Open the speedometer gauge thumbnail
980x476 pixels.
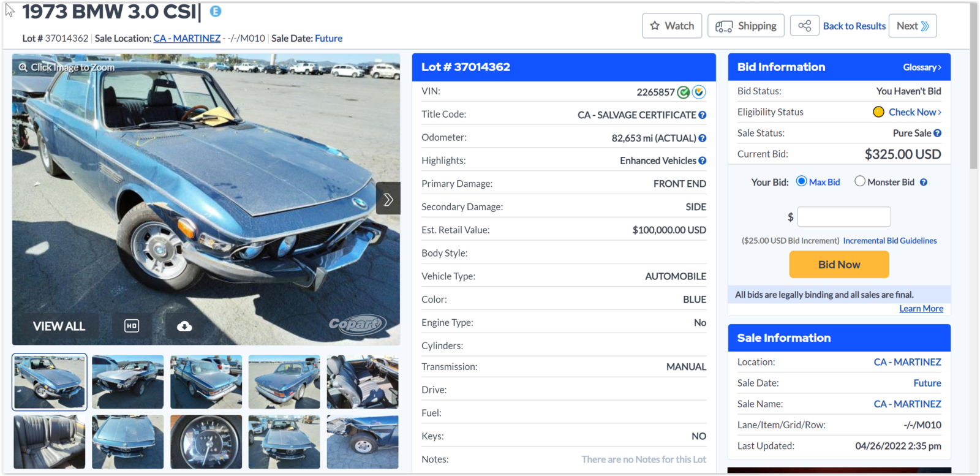click(x=206, y=442)
